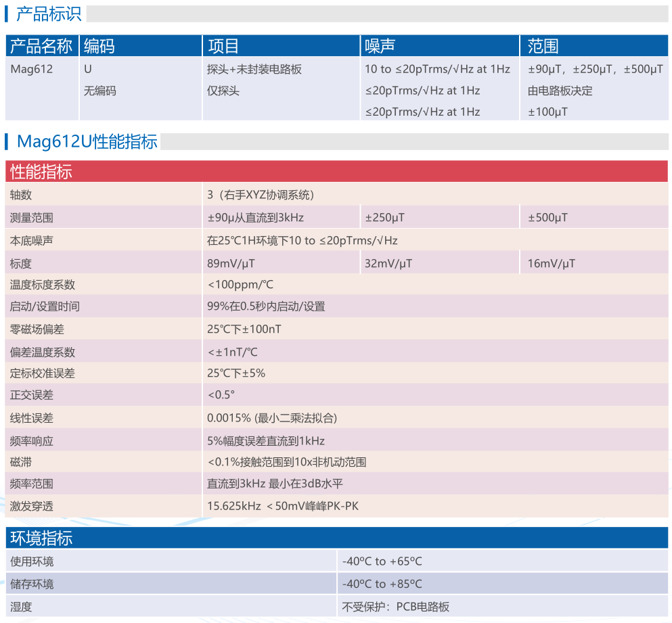The image size is (672, 623).
Task: Click the 使用环境 row label
Action: pyautogui.click(x=32, y=561)
